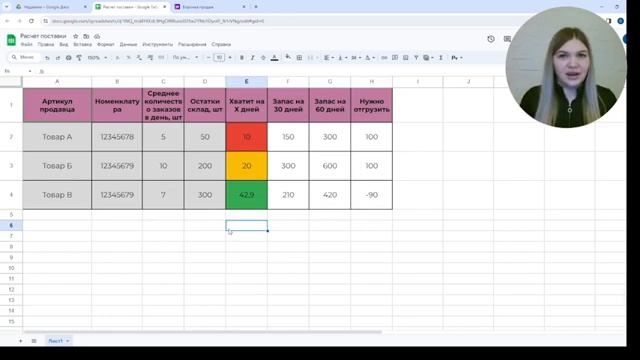Click the insert comment icon
Screen dimensions: 640x360
395,58
